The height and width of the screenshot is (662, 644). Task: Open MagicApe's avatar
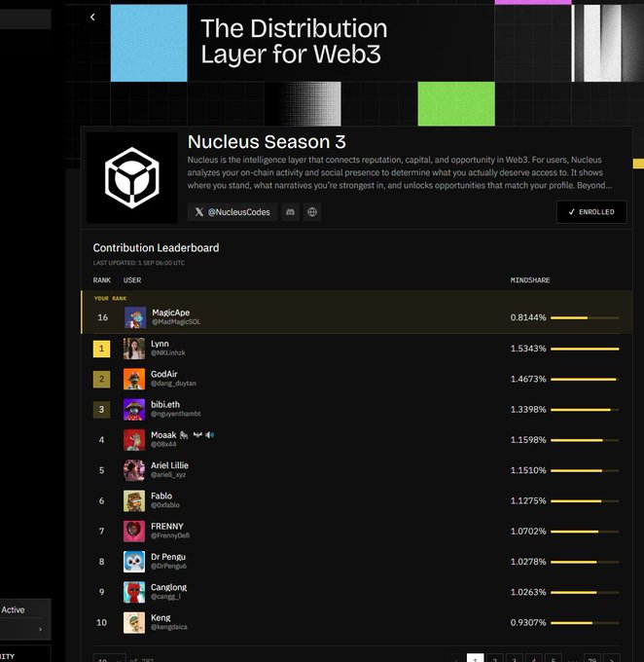pos(135,317)
